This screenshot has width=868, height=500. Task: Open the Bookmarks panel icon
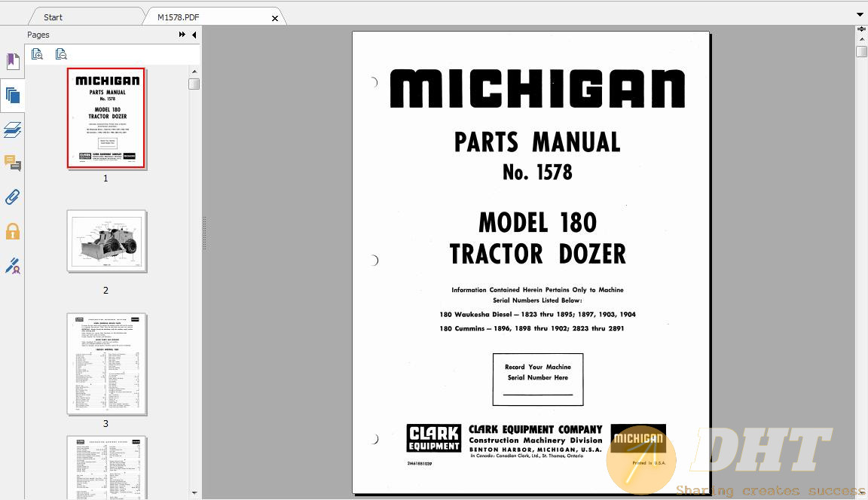[x=13, y=62]
